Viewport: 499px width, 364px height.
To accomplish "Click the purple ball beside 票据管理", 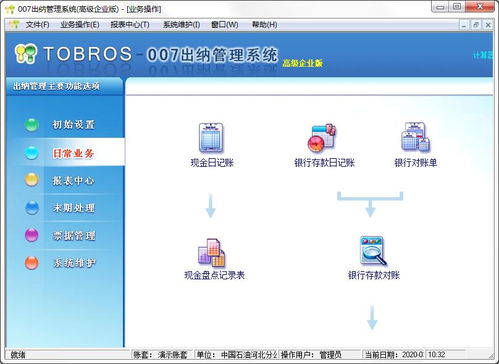I will [32, 235].
